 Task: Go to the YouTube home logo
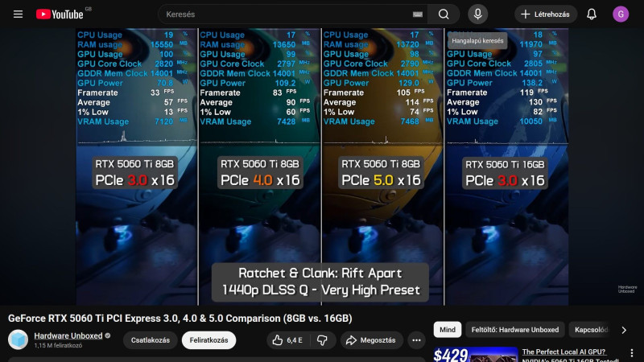[x=60, y=14]
